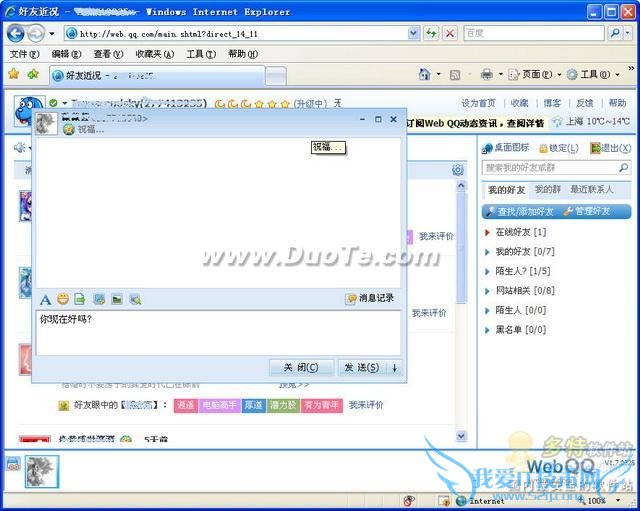
Task: Click the feed scrollbar down arrow
Action: pyautogui.click(x=461, y=436)
